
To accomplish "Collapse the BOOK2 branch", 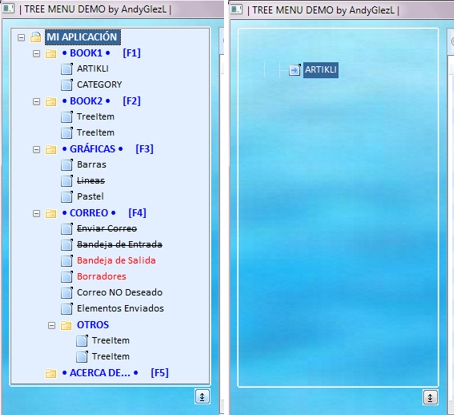I will (36, 101).
